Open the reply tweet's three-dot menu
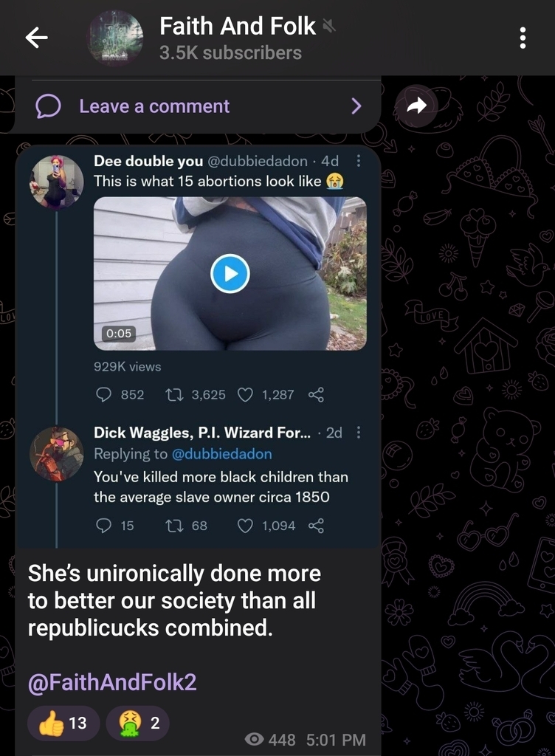This screenshot has width=555, height=756. 358,432
